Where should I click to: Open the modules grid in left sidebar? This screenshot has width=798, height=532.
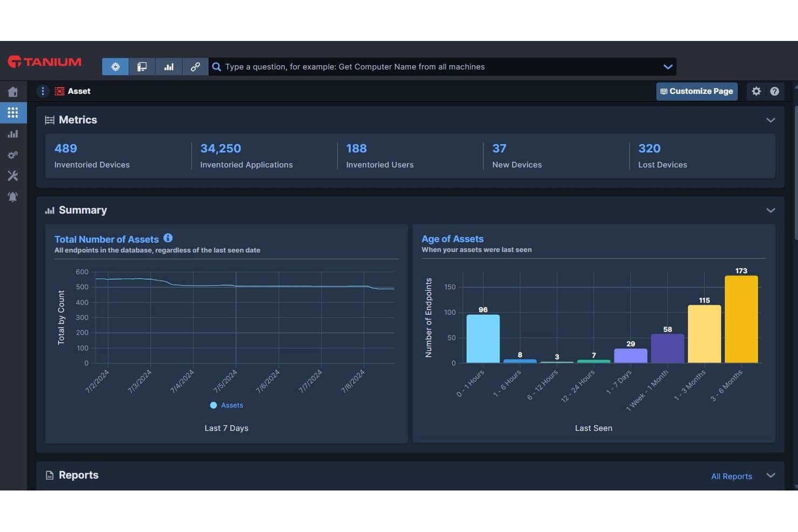tap(13, 112)
